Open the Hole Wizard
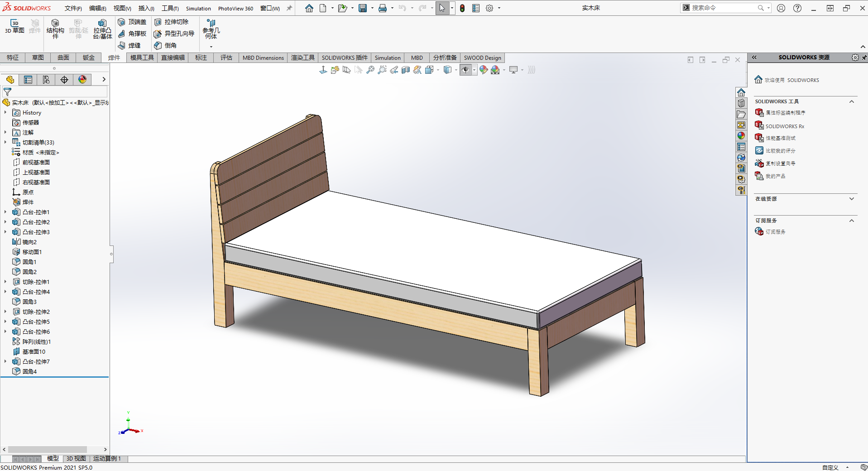Viewport: 868px width, 471px height. click(x=174, y=34)
